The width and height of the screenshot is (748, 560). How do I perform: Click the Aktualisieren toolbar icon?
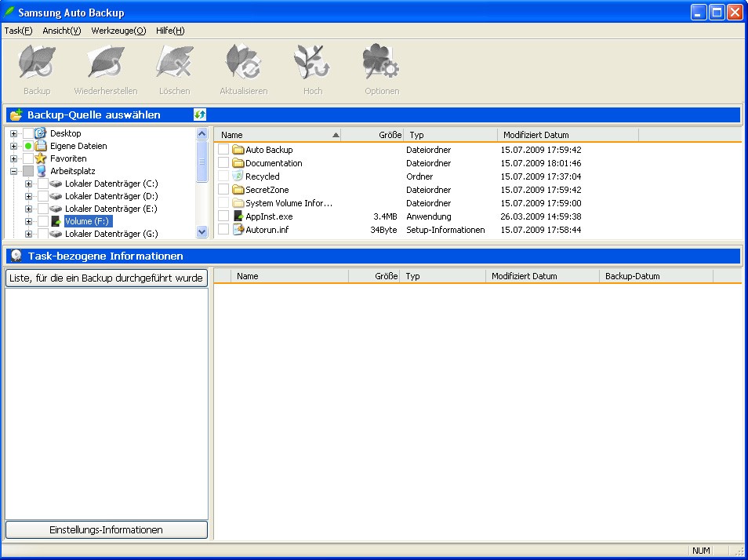tap(243, 62)
